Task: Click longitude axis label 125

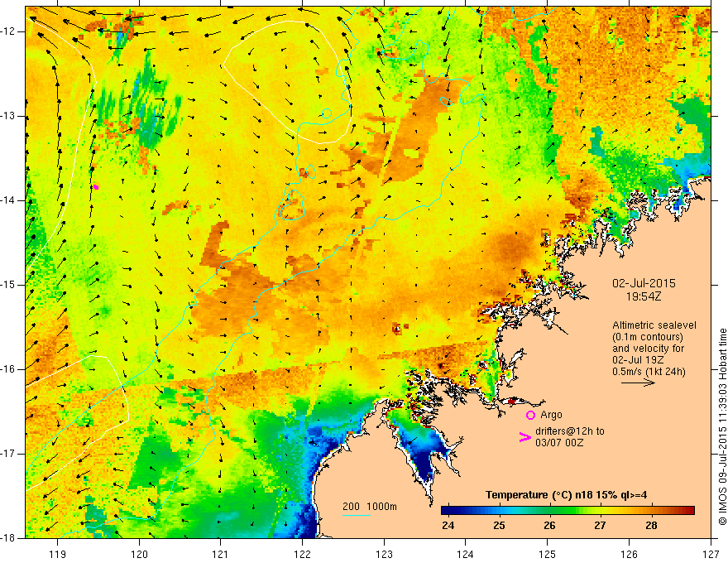Action: (x=548, y=554)
